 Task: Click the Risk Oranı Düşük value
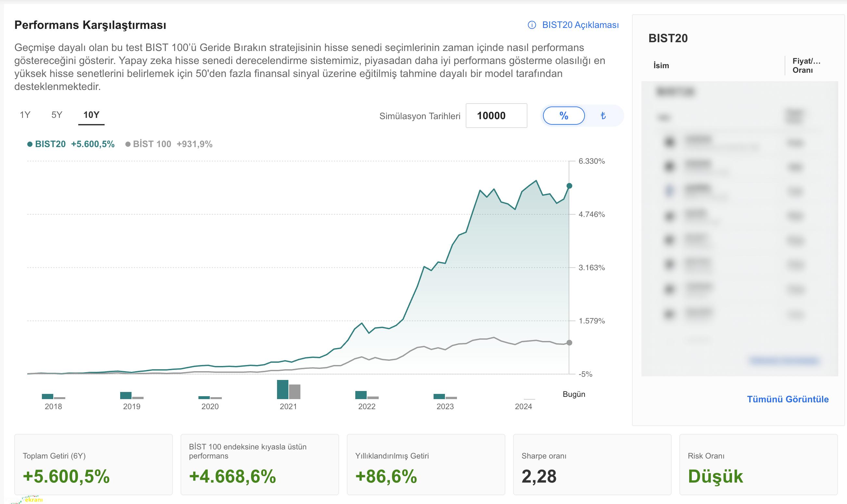pyautogui.click(x=715, y=476)
